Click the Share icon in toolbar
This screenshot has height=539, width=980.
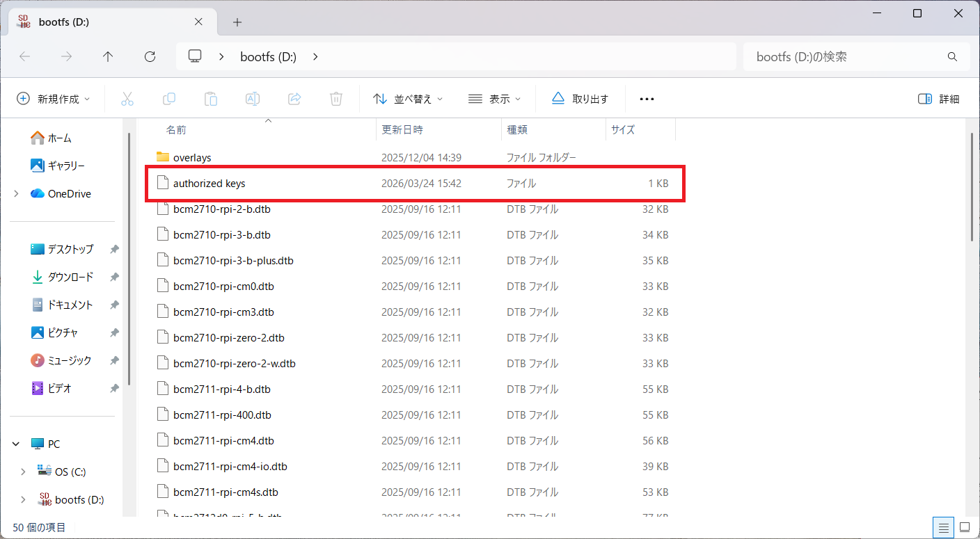[x=294, y=99]
